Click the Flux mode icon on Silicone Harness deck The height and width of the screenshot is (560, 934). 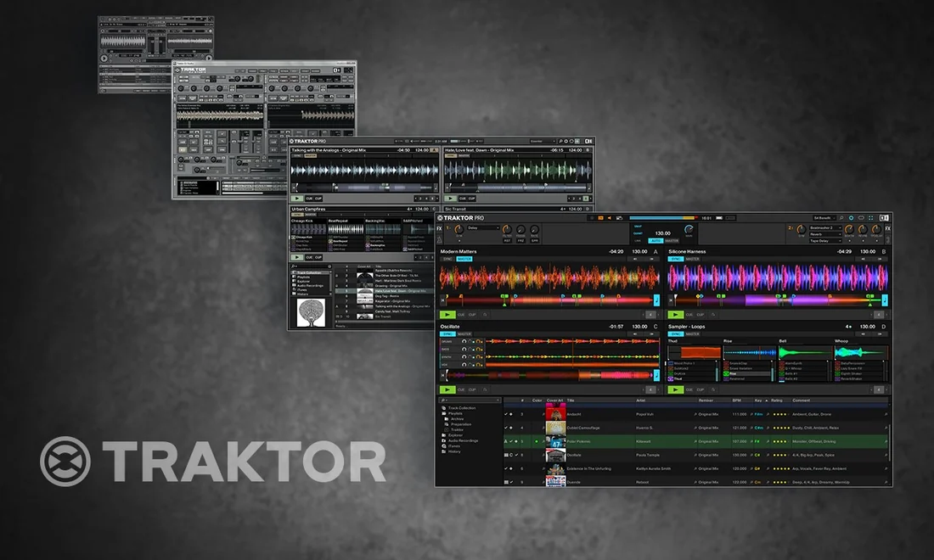[x=713, y=314]
